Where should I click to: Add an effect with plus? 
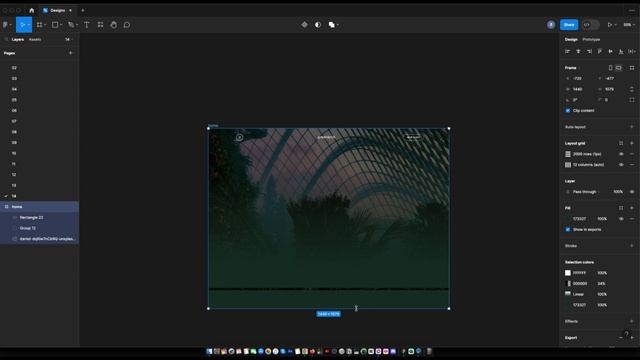click(632, 321)
